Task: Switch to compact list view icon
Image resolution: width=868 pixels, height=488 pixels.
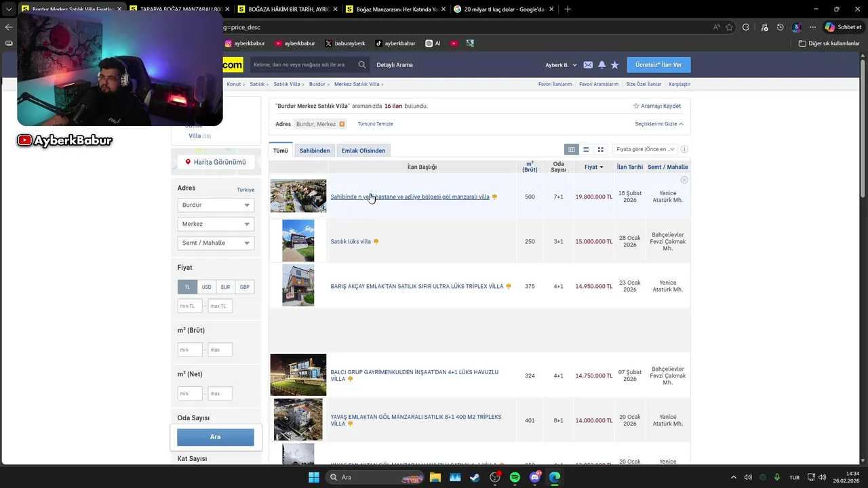Action: [586, 149]
